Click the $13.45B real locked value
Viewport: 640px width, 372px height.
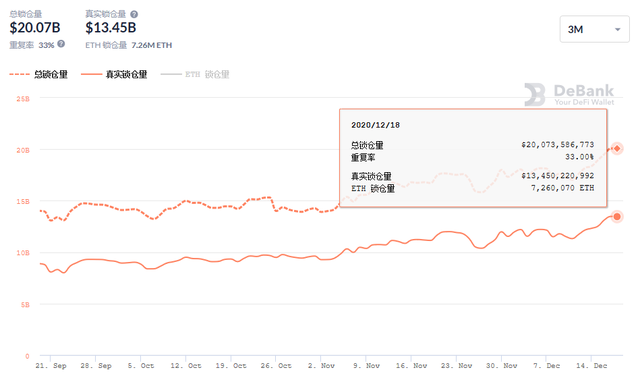click(111, 28)
